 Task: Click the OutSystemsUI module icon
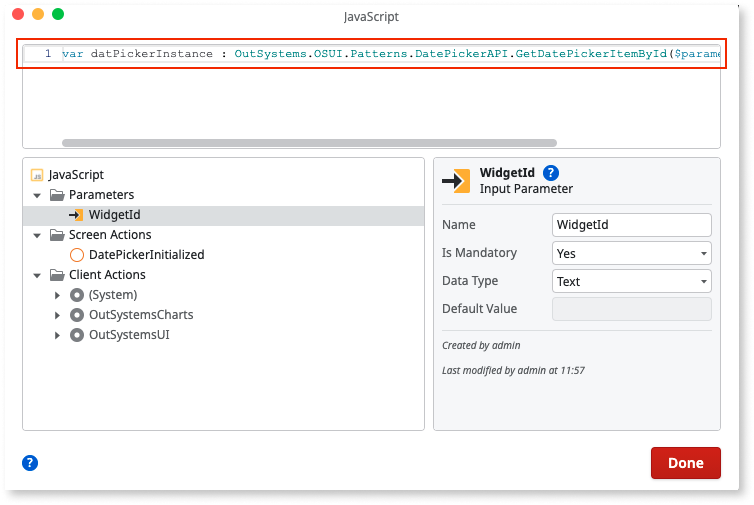tap(77, 335)
